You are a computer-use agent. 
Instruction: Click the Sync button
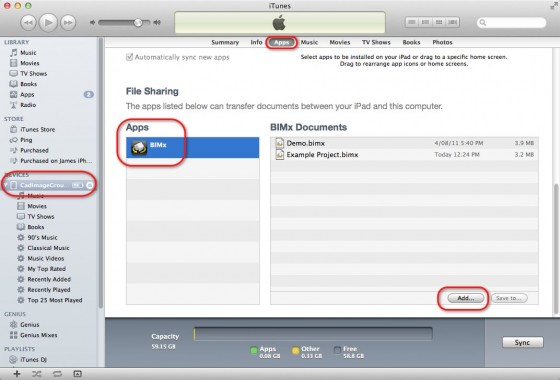click(522, 342)
